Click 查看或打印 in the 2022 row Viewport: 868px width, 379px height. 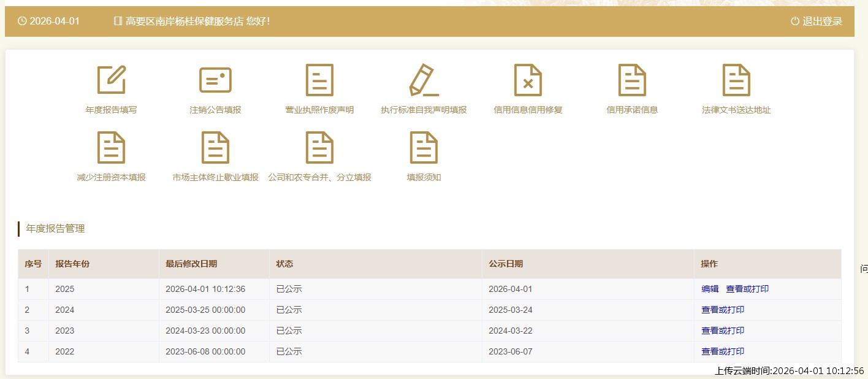coord(723,351)
